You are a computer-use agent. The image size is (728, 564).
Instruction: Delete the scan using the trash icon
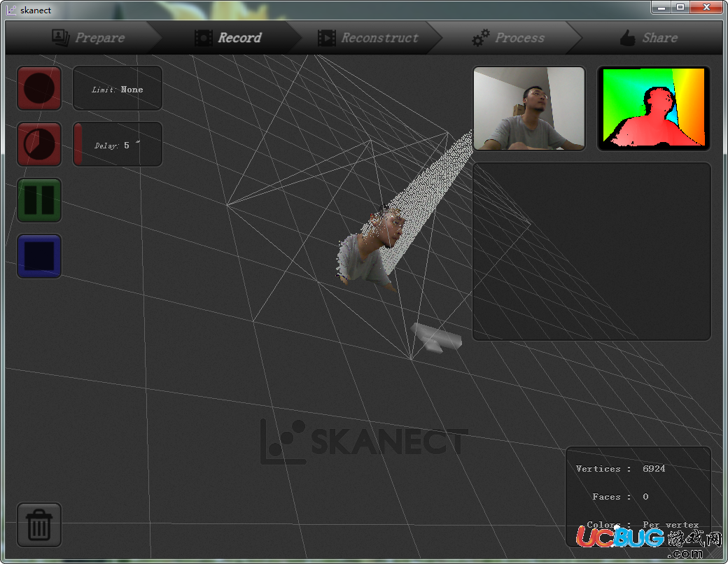point(39,525)
